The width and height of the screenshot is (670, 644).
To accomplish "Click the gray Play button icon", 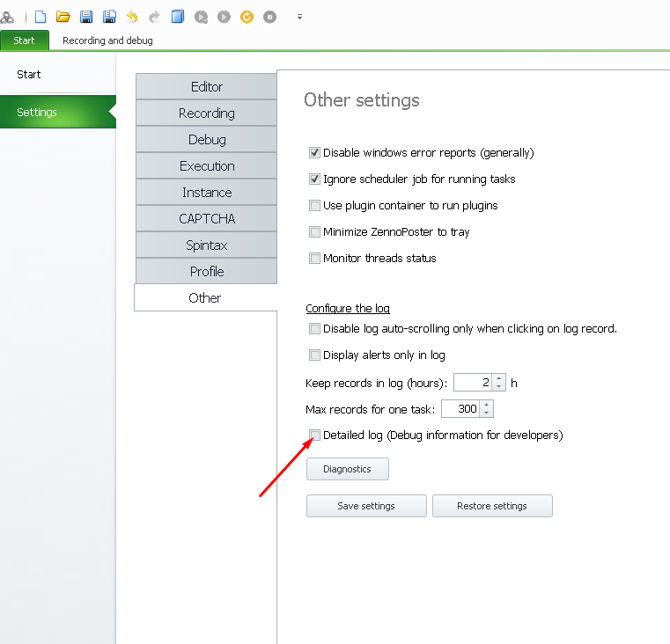I will coord(224,17).
